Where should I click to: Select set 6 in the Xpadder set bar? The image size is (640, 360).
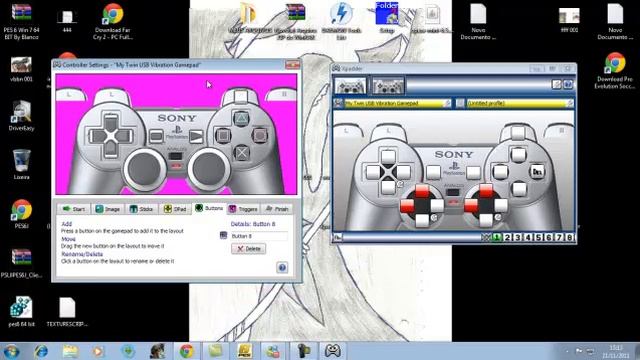[549, 237]
